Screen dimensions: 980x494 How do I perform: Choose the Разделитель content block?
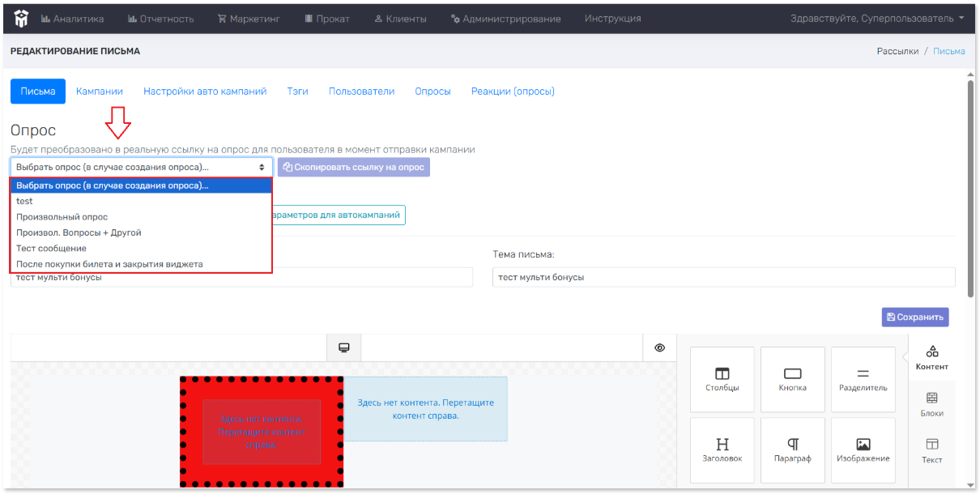point(863,379)
